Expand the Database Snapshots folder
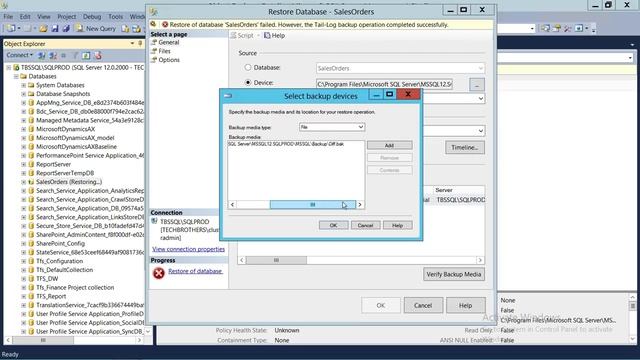Viewport: 640px width, 360px height. tap(24, 94)
